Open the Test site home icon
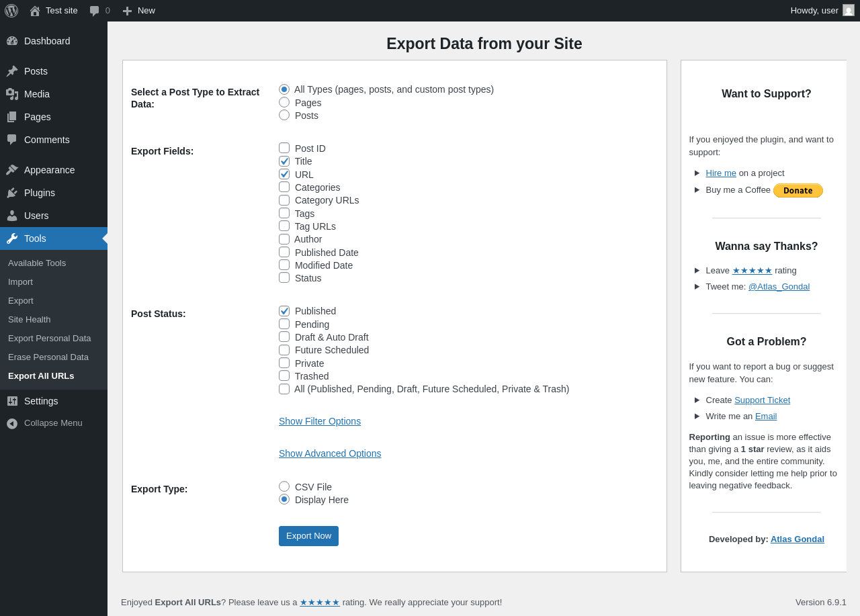 tap(35, 11)
